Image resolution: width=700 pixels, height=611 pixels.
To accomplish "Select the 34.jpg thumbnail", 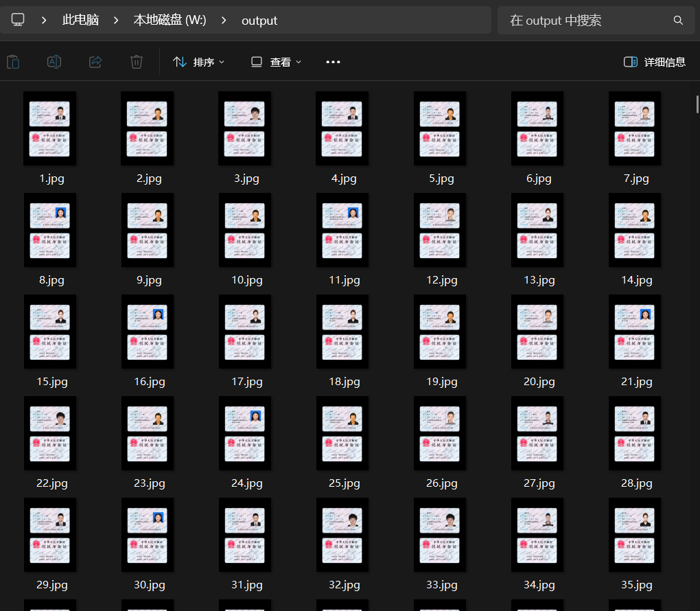I will 537,535.
